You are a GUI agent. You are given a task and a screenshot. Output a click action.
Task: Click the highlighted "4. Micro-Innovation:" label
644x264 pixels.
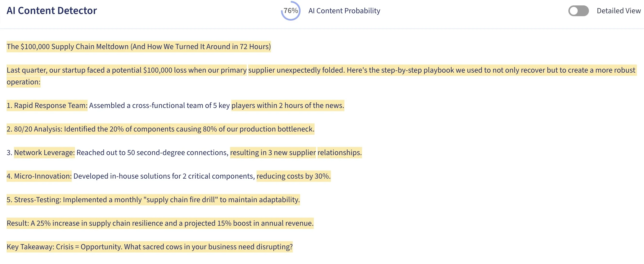click(39, 176)
